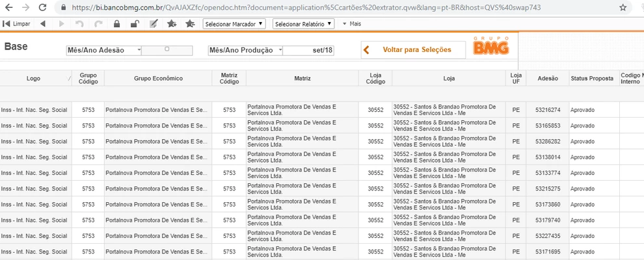
Task: Open the Selecionar Relatório dropdown
Action: point(304,24)
